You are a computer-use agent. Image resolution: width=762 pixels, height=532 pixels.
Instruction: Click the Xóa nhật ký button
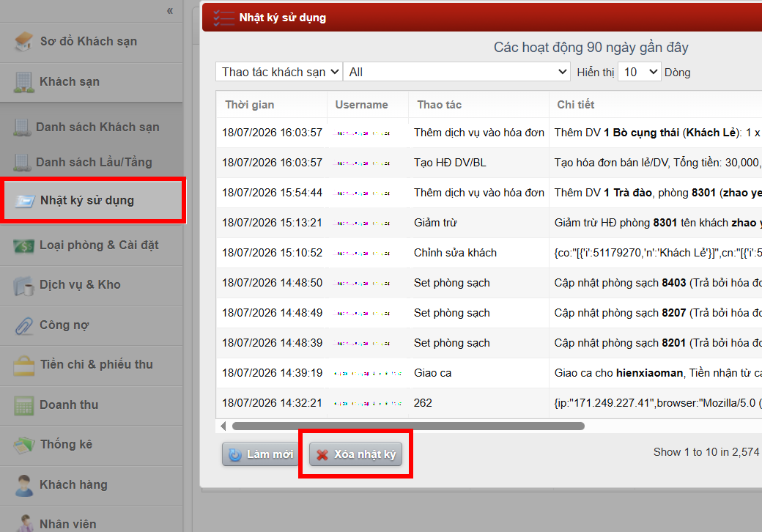[356, 454]
